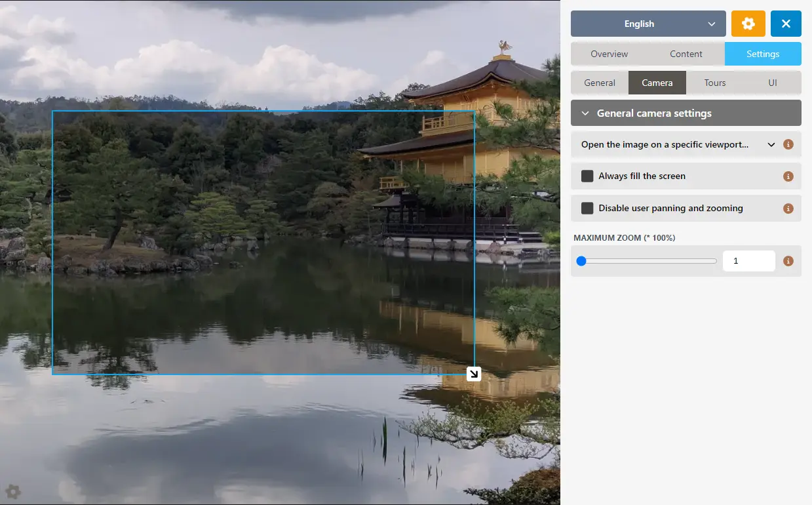
Task: Click the info icon for Always fill the screen
Action: 788,176
